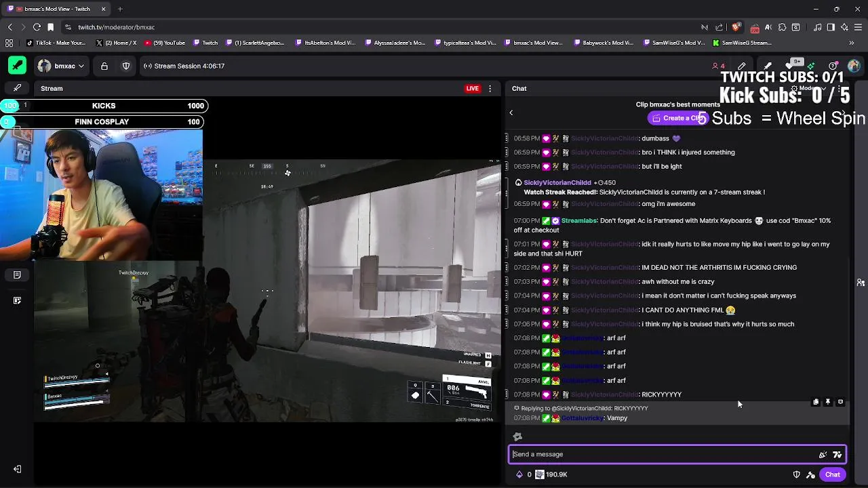Image resolution: width=868 pixels, height=488 pixels.
Task: Click the pencil edit icon in header
Action: pyautogui.click(x=742, y=66)
